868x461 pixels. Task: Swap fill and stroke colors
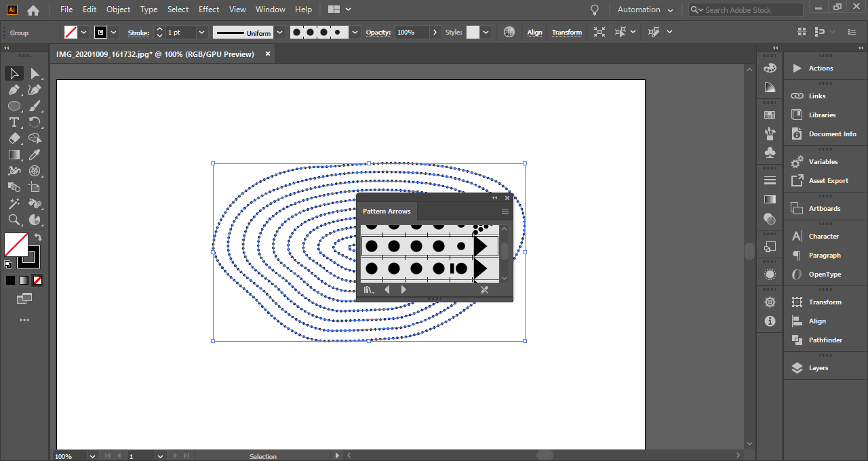[38, 237]
